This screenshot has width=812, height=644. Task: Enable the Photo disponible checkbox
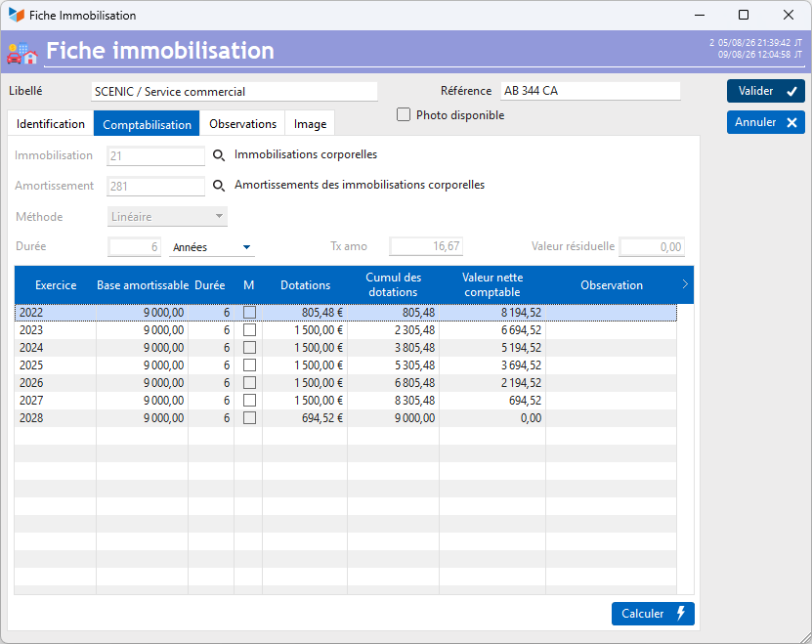[x=404, y=114]
